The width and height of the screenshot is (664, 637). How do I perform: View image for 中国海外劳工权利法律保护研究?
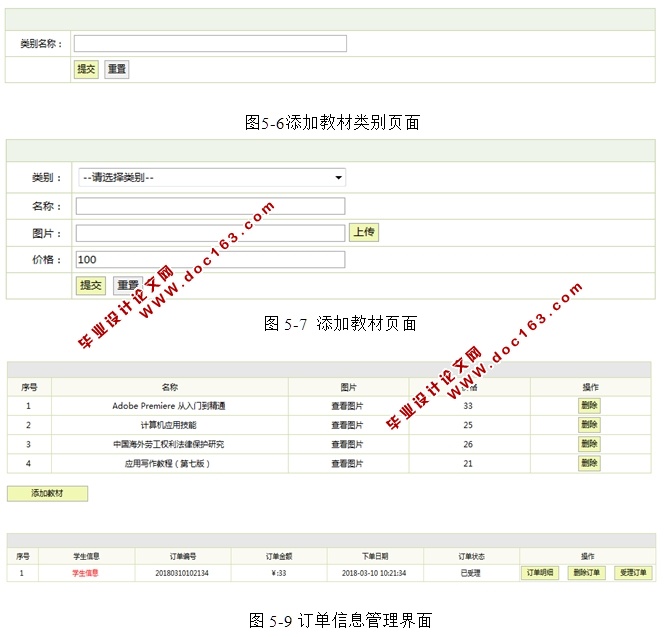[x=347, y=444]
